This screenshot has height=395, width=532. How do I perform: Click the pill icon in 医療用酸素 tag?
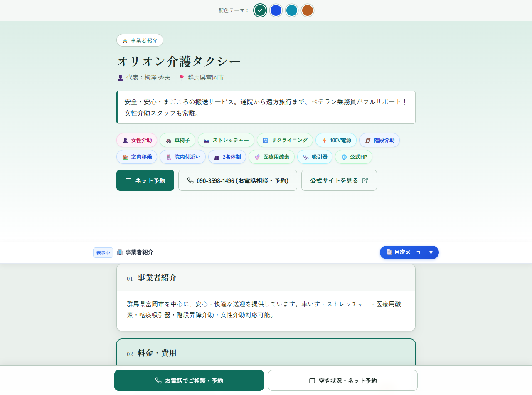point(257,157)
